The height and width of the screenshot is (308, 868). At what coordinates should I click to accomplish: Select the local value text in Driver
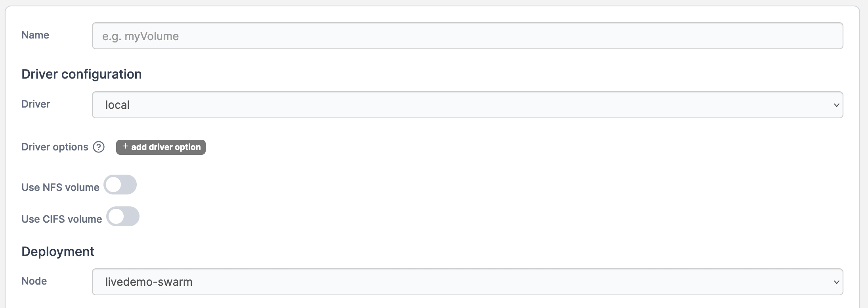117,105
